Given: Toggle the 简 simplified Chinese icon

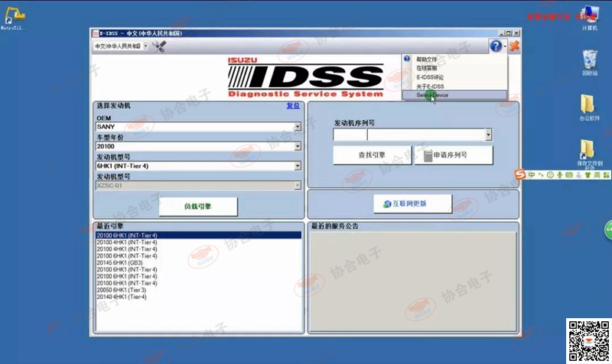Looking at the screenshot, I should click(x=597, y=175).
